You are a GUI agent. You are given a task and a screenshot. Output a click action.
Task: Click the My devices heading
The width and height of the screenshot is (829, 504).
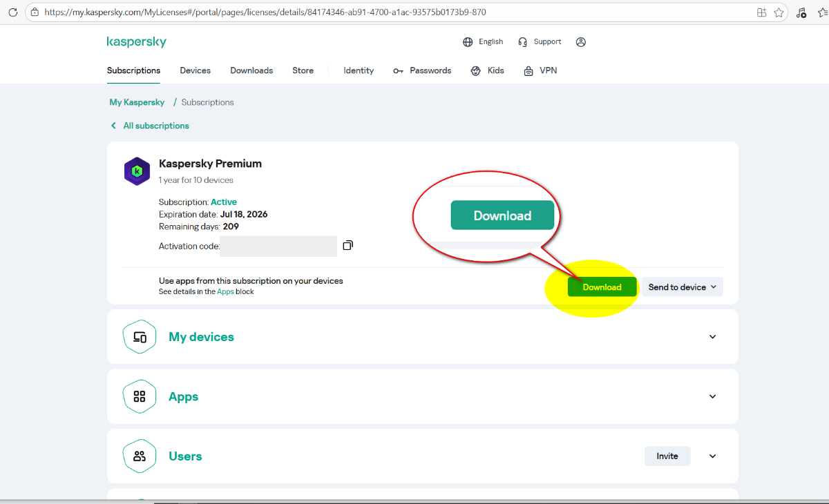click(201, 337)
